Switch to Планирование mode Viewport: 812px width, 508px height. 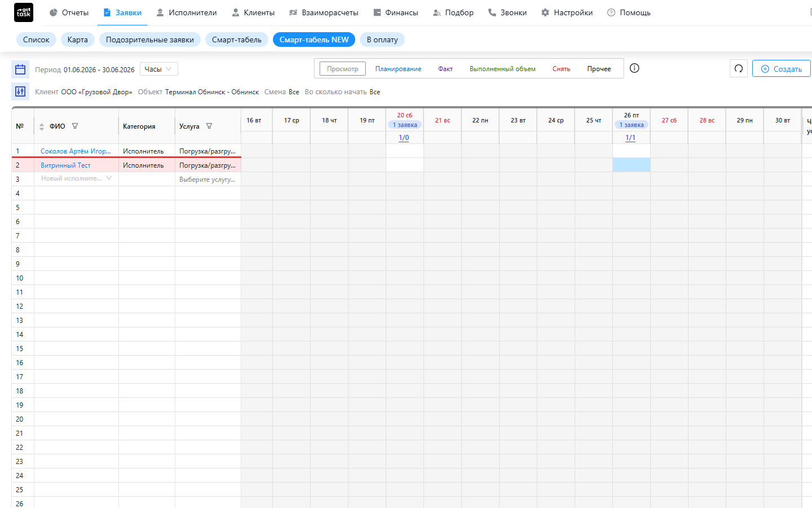pyautogui.click(x=398, y=69)
